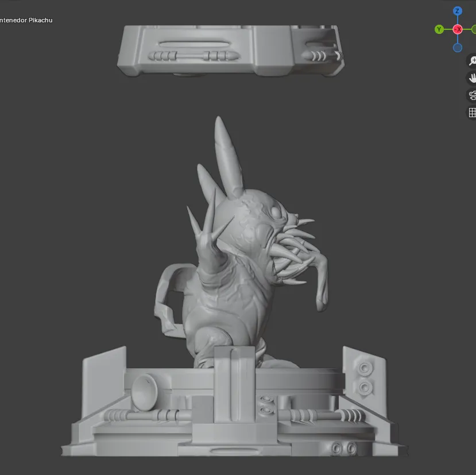The width and height of the screenshot is (476, 475).
Task: Toggle the camera view button
Action: [x=472, y=95]
